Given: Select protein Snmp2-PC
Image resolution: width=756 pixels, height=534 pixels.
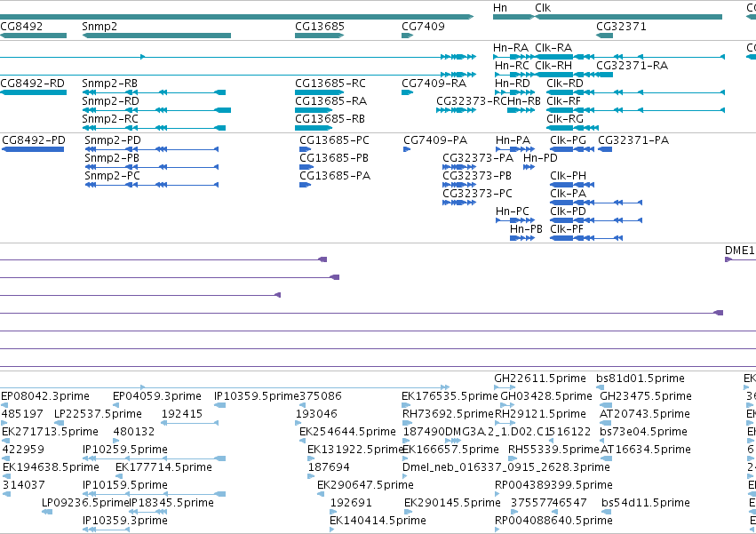Looking at the screenshot, I should point(112,176).
